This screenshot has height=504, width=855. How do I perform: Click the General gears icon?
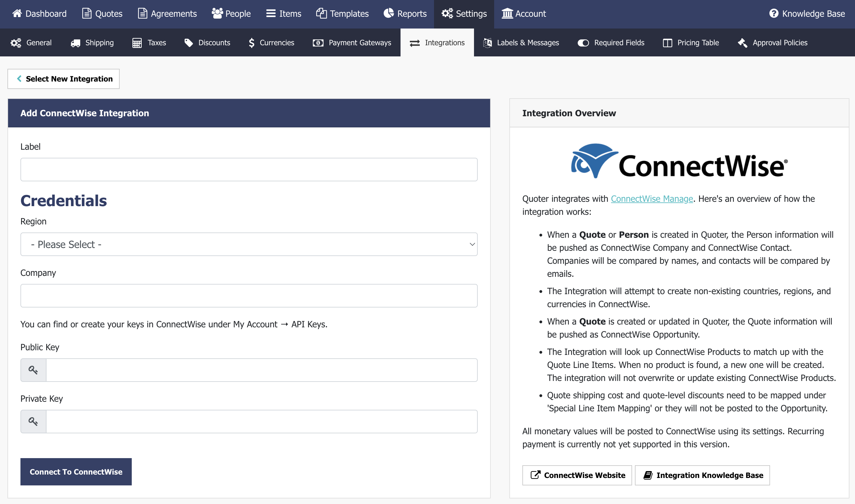tap(16, 43)
